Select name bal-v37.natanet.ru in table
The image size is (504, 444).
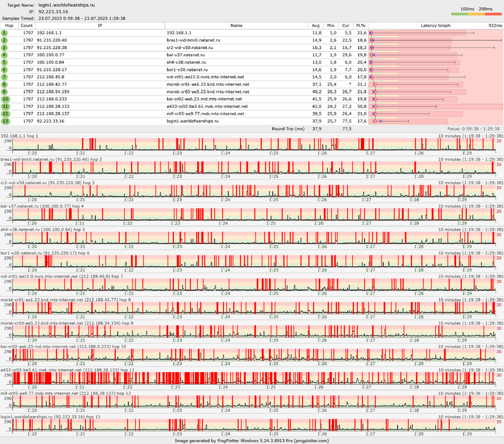point(185,55)
